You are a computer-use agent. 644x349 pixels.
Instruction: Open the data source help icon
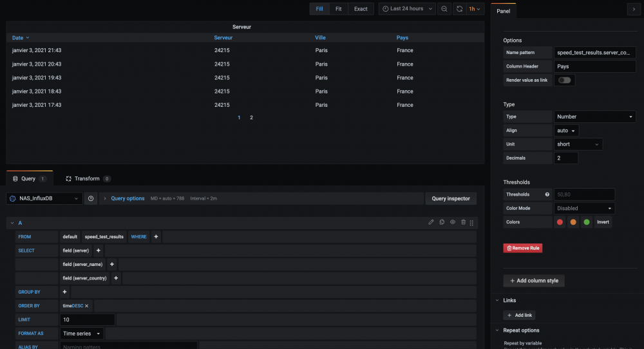(x=91, y=198)
